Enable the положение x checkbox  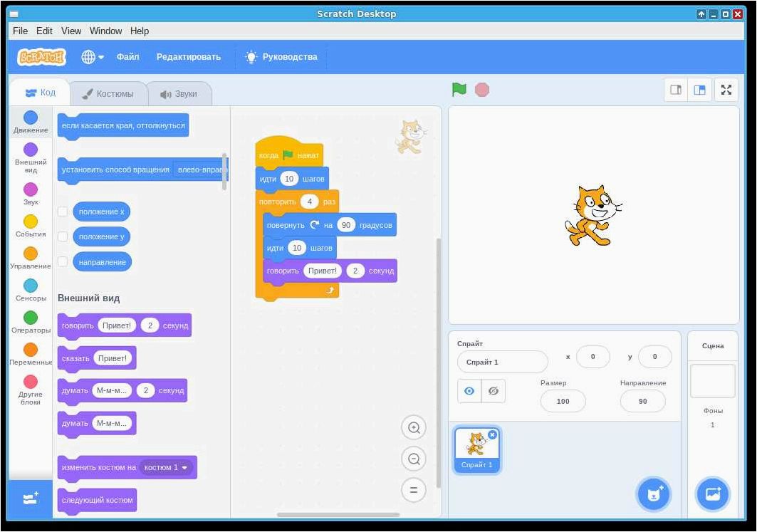(x=63, y=212)
